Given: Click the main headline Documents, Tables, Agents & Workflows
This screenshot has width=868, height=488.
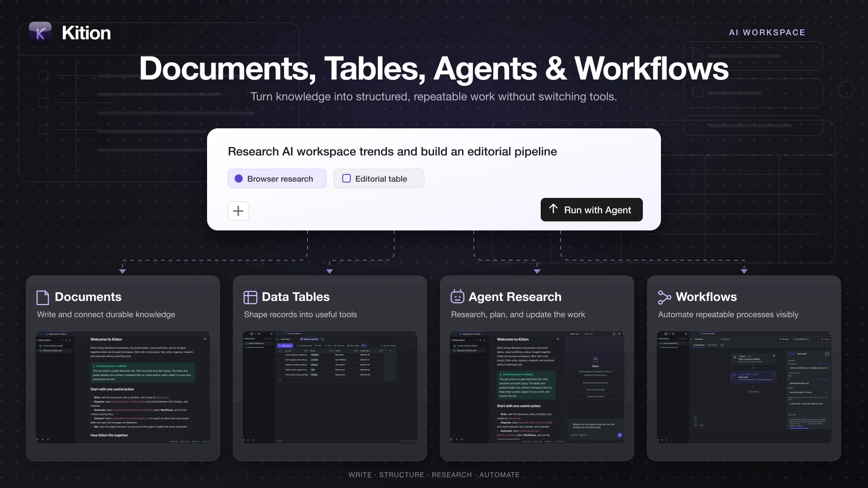Looking at the screenshot, I should click(x=434, y=69).
